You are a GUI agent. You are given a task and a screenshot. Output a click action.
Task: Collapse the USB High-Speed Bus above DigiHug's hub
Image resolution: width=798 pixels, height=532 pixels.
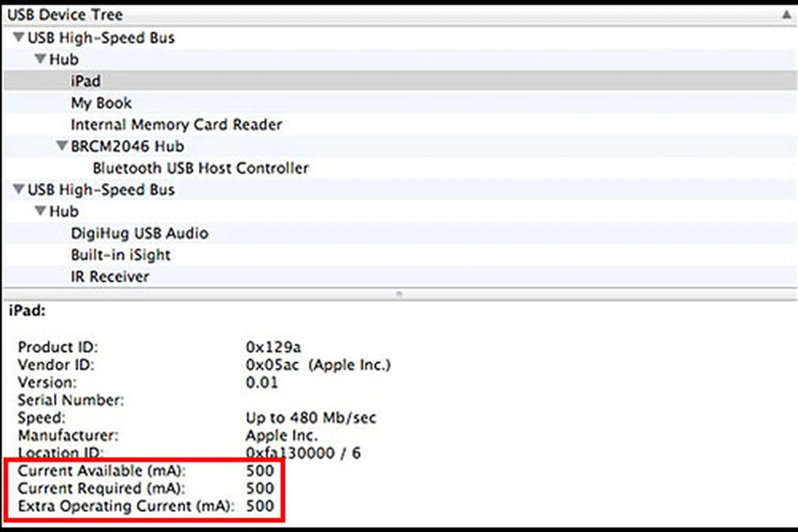(x=19, y=190)
